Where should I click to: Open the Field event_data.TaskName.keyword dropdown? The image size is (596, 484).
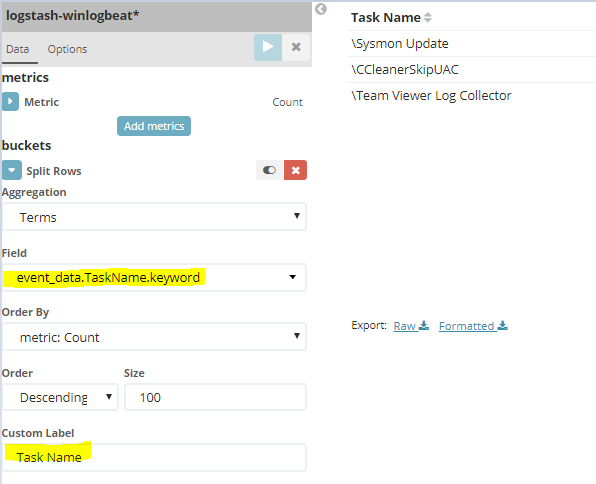(x=154, y=278)
